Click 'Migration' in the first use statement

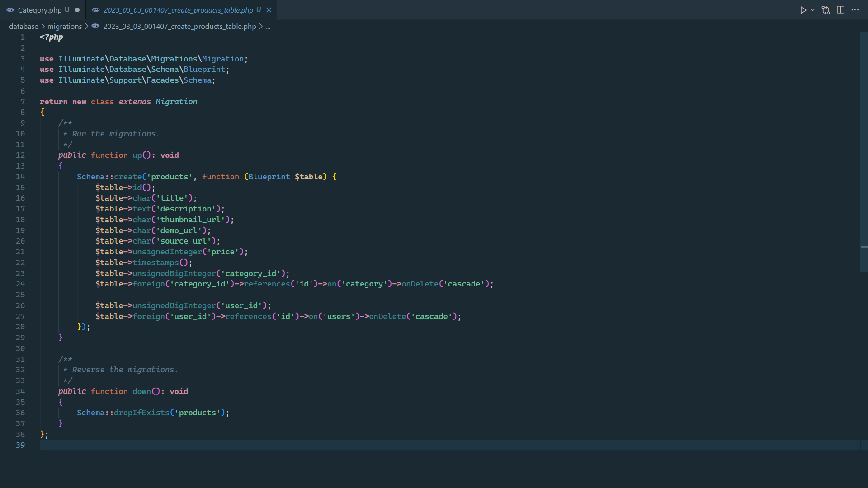(x=222, y=59)
